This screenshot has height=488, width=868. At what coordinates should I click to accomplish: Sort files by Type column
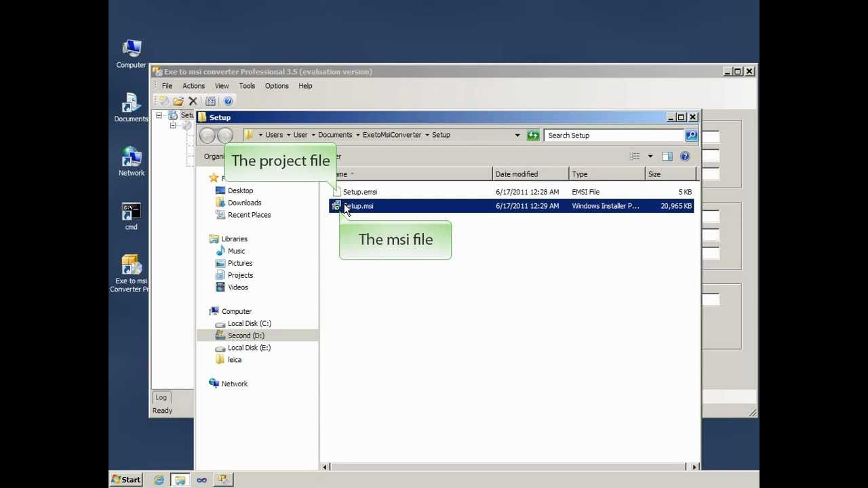607,174
